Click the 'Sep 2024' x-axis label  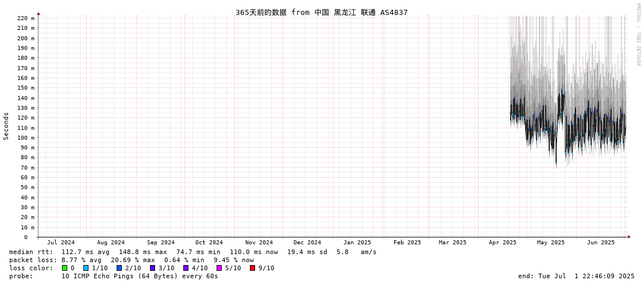(x=161, y=243)
